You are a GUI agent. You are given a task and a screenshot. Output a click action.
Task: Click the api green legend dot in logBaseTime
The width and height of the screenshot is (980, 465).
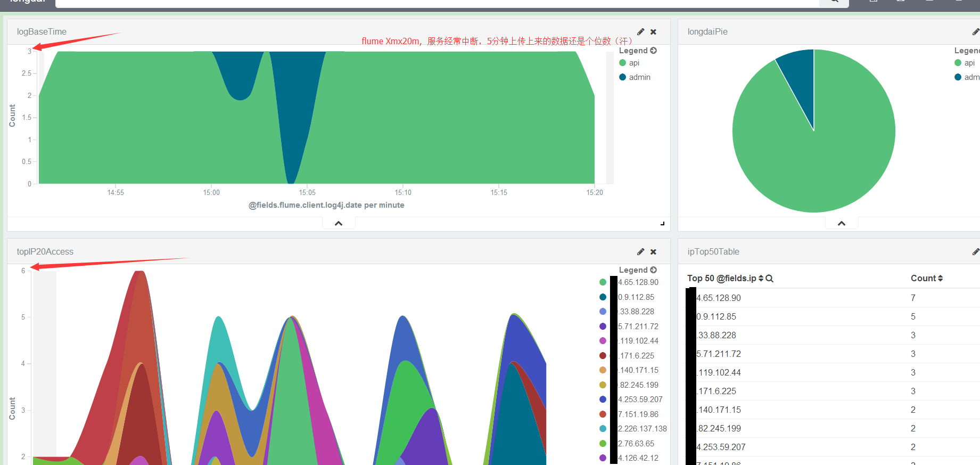pos(623,63)
